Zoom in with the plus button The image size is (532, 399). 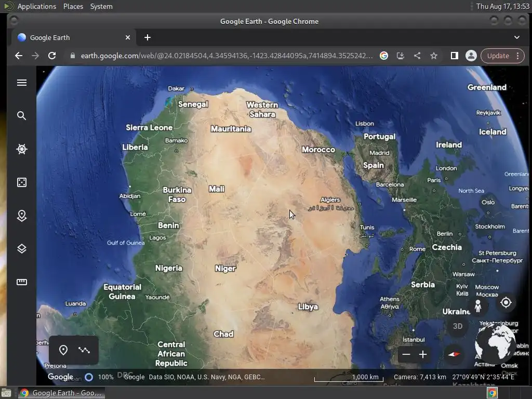423,354
